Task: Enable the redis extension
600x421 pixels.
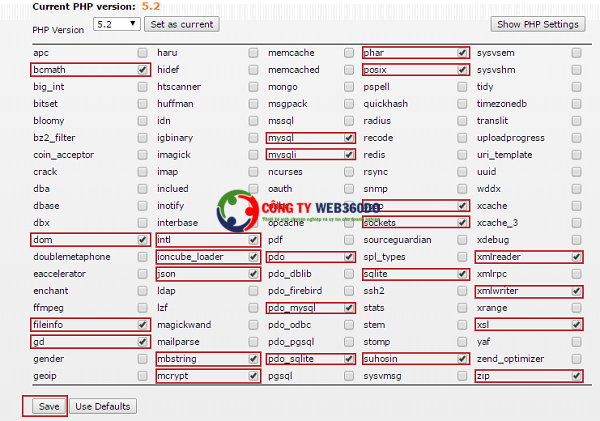Action: coord(462,155)
